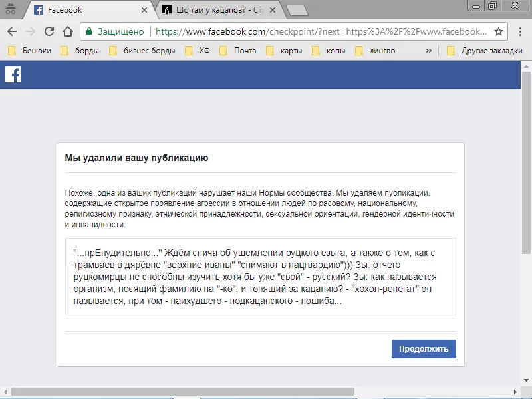
Task: Click the horizontal scrollbar thumb
Action: 182,392
